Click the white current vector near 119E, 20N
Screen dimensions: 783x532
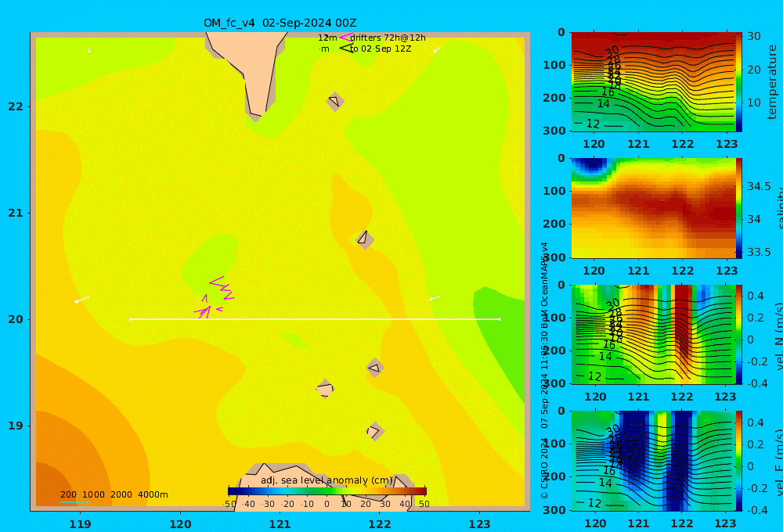point(82,300)
